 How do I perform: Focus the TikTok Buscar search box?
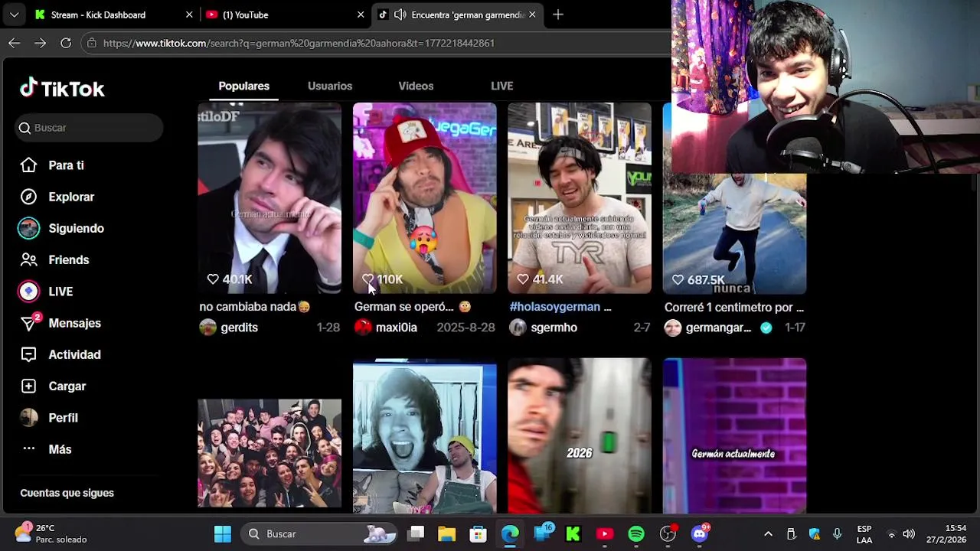[90, 128]
